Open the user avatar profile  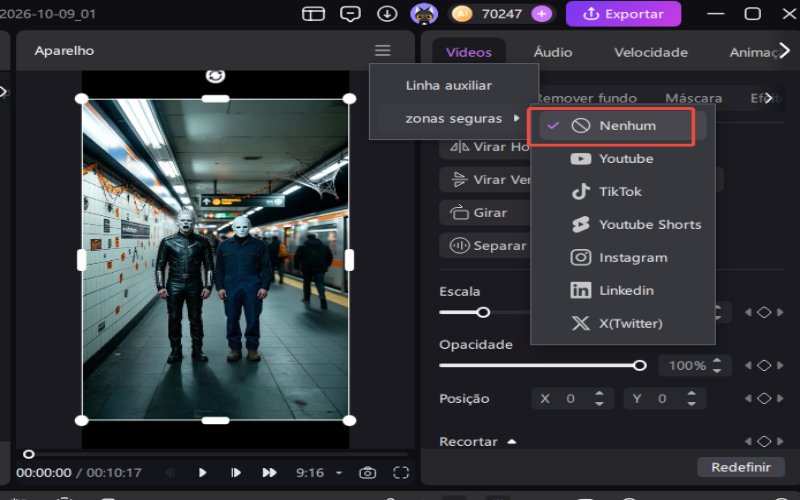[x=424, y=14]
